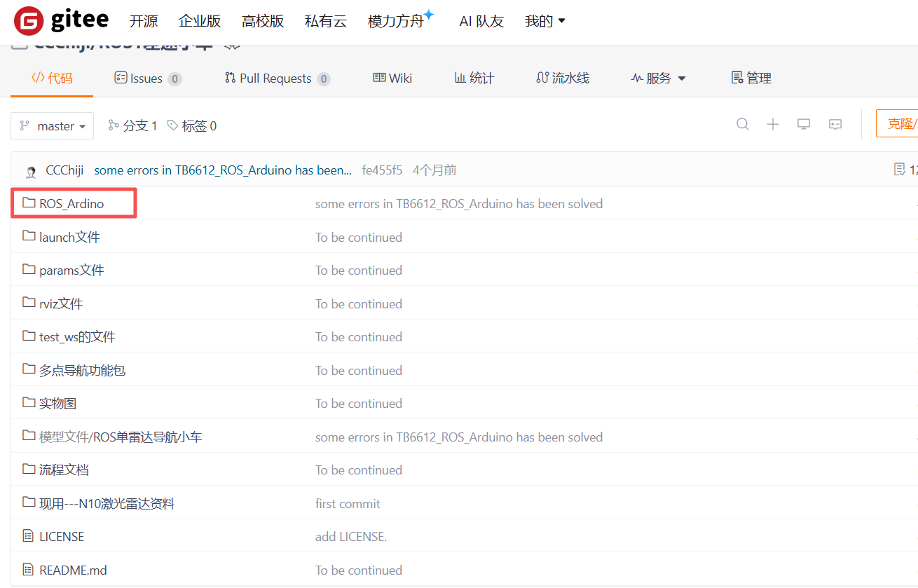Screen dimensions: 918x588
Task: Open commit hash fe455f5 link
Action: tap(382, 170)
